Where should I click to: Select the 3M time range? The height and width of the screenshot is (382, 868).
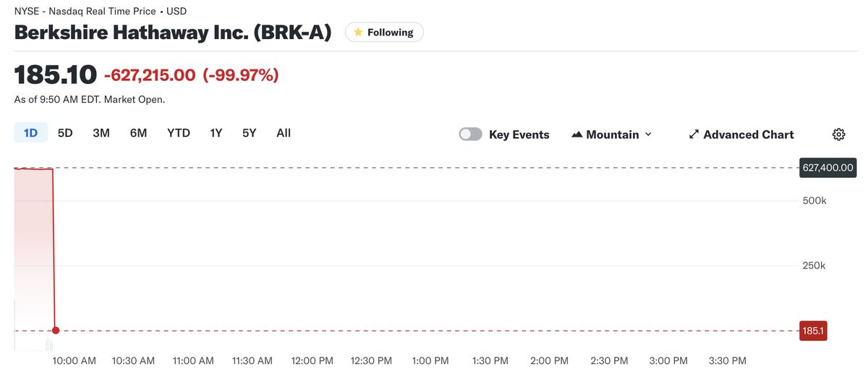pos(101,133)
